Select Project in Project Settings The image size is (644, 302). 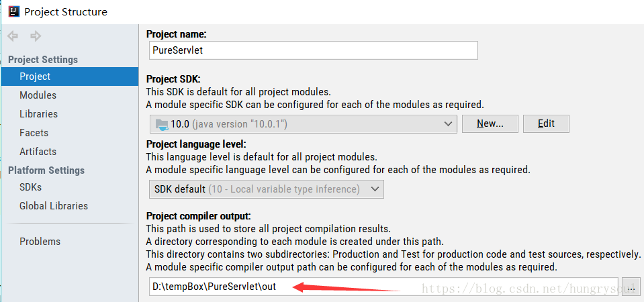(70, 77)
